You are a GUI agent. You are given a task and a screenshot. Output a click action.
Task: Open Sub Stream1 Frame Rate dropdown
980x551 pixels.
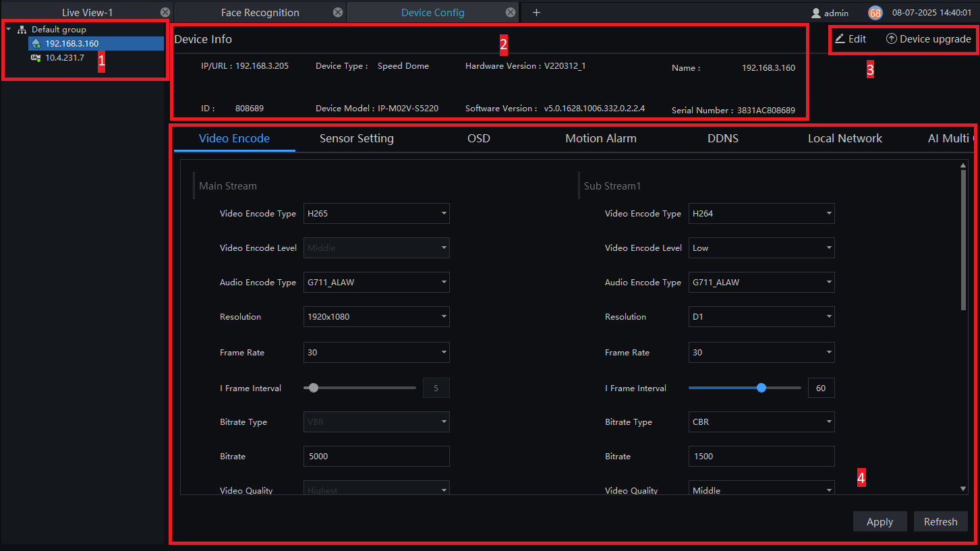[x=761, y=353]
